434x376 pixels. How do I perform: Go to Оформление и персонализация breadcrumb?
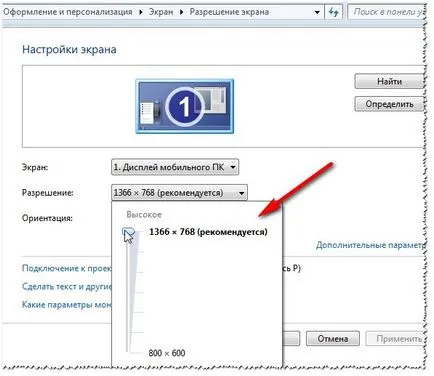[x=68, y=12]
